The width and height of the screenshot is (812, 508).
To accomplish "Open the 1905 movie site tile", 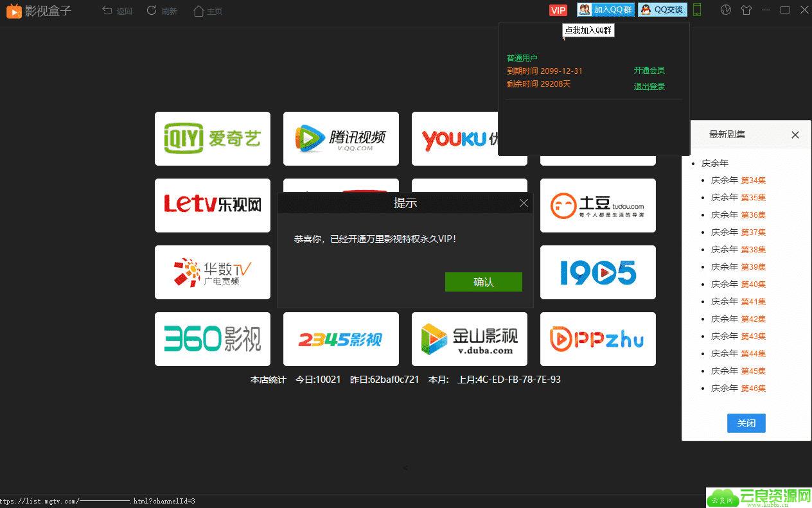I will (598, 272).
